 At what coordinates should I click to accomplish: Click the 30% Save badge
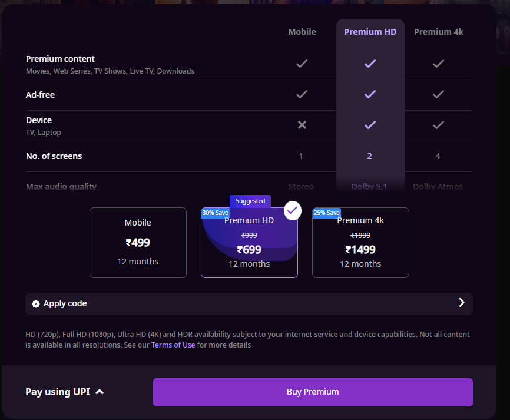coord(216,213)
